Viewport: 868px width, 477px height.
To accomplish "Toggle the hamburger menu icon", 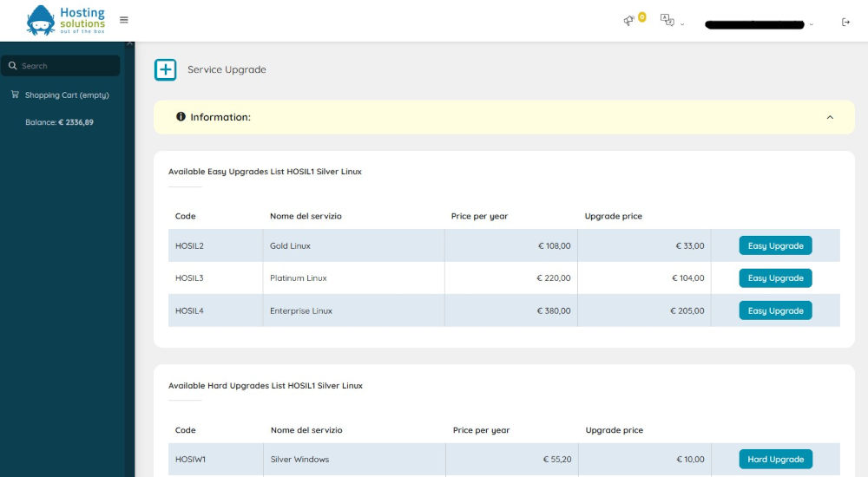I will [124, 20].
